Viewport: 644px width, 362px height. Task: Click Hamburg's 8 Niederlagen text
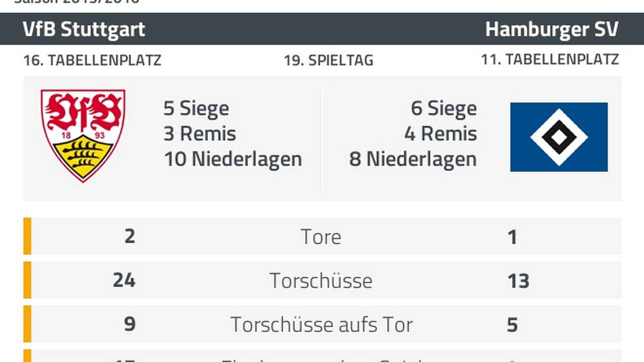click(x=413, y=159)
